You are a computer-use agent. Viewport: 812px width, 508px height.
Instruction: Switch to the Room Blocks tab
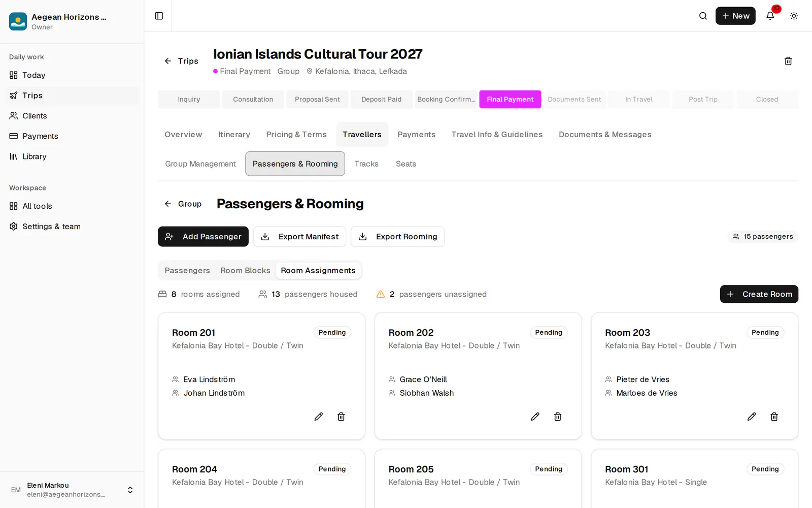246,271
